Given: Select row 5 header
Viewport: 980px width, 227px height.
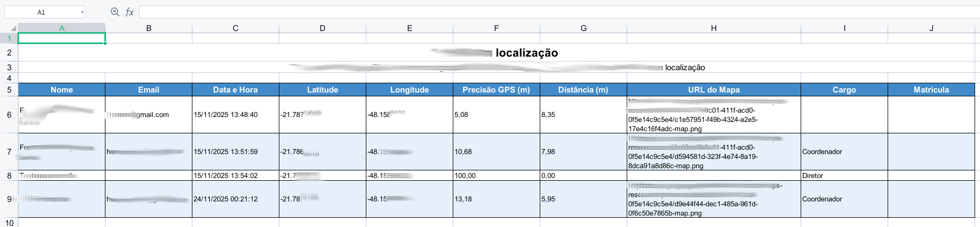Looking at the screenshot, I should pyautogui.click(x=9, y=89).
